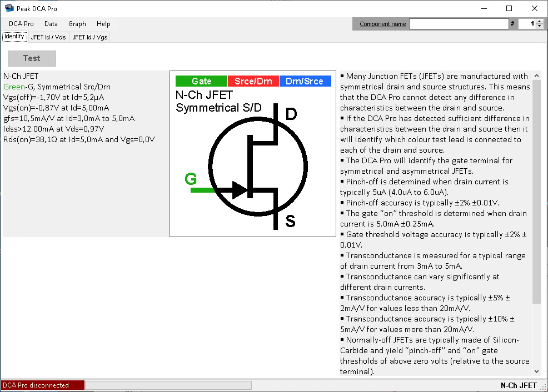Click the green Gate color label
This screenshot has width=548, height=392.
[201, 81]
